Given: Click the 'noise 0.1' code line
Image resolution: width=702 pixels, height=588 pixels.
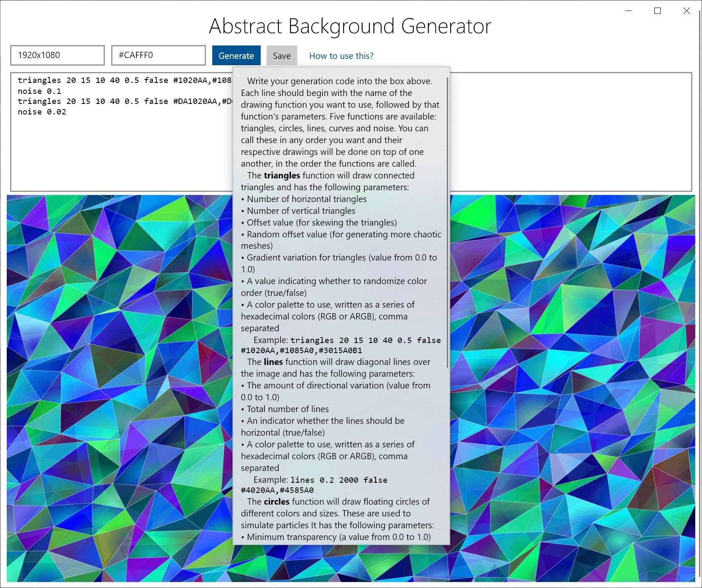Looking at the screenshot, I should [39, 91].
